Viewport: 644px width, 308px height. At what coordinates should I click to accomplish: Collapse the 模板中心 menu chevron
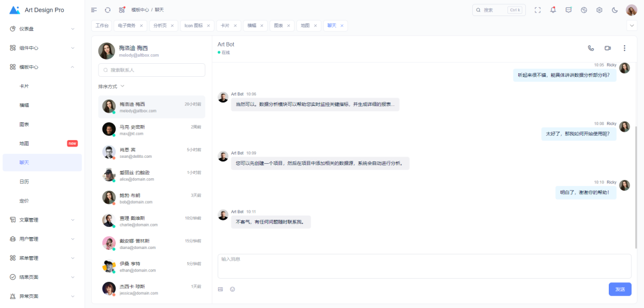pos(73,67)
